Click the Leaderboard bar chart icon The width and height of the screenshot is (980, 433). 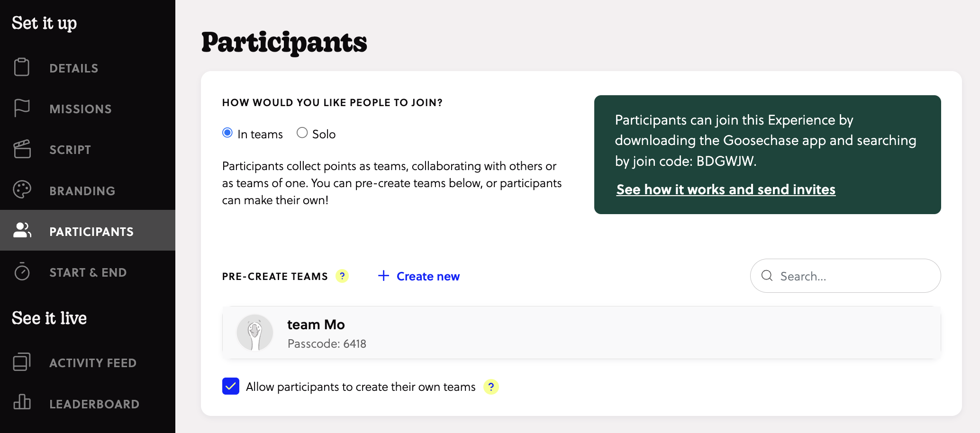click(22, 403)
